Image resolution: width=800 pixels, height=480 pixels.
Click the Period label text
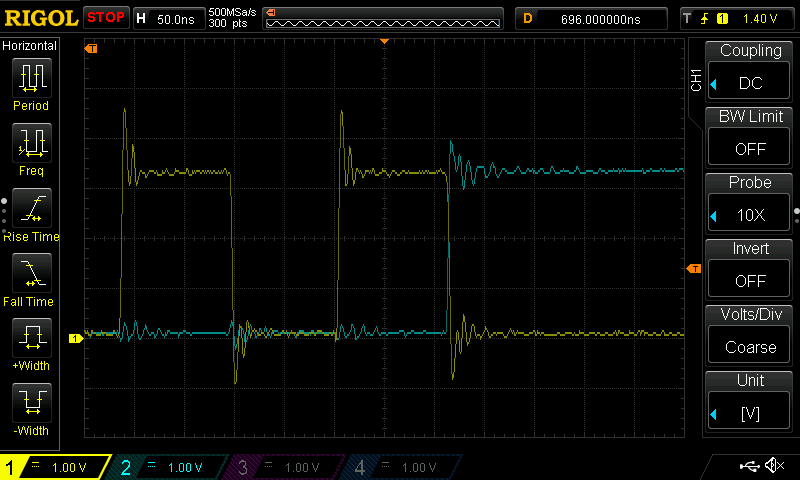pyautogui.click(x=31, y=106)
